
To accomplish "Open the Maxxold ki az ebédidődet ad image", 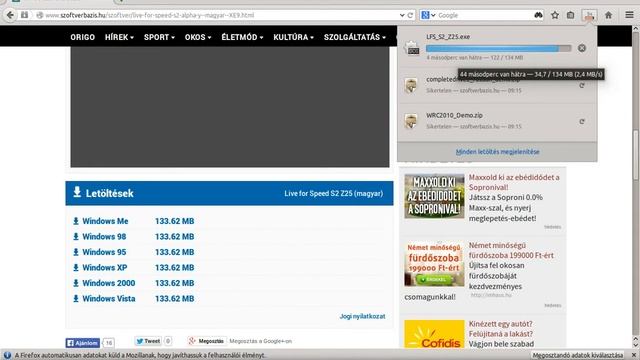I will [434, 196].
